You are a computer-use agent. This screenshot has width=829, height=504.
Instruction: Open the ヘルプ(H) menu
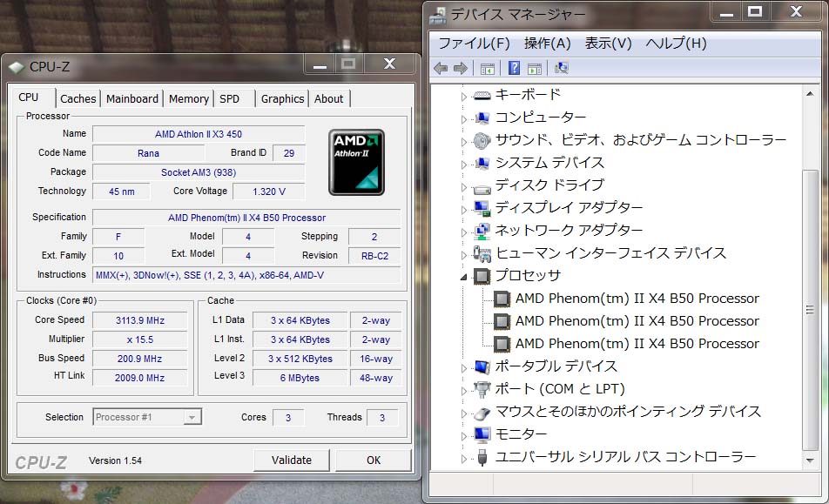tap(676, 44)
